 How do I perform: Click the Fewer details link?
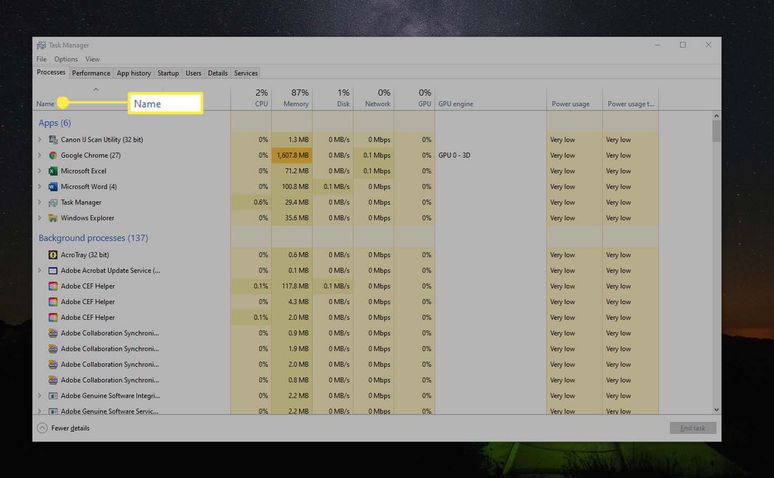point(70,428)
